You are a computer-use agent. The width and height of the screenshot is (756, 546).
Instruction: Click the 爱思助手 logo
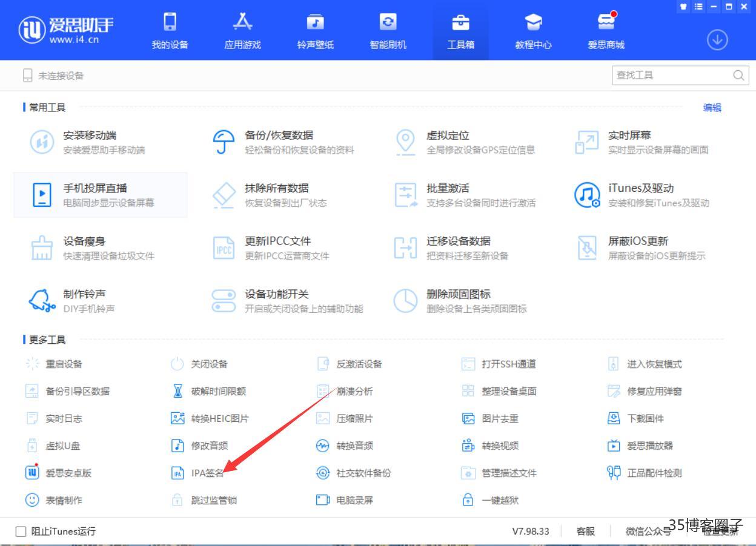[66, 30]
